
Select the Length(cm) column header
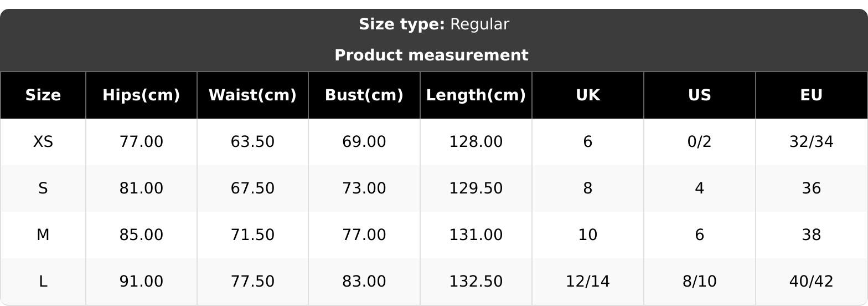[476, 95]
